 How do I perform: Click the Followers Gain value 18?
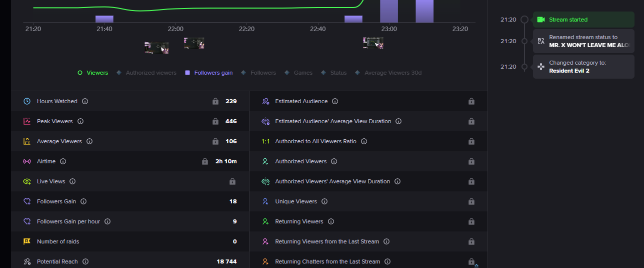pos(233,201)
